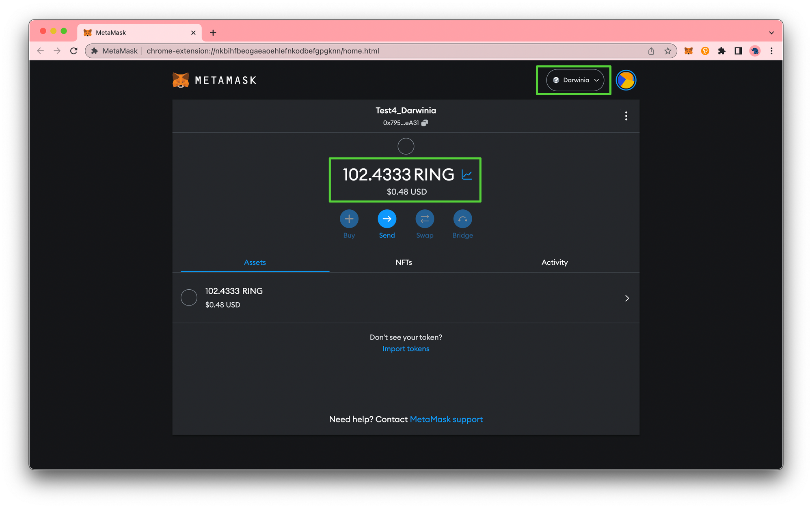Expand the RING asset row chevron
The image size is (812, 508).
point(627,298)
